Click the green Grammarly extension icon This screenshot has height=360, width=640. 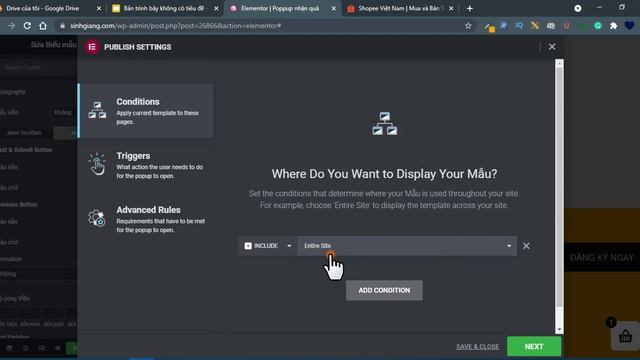tap(598, 26)
